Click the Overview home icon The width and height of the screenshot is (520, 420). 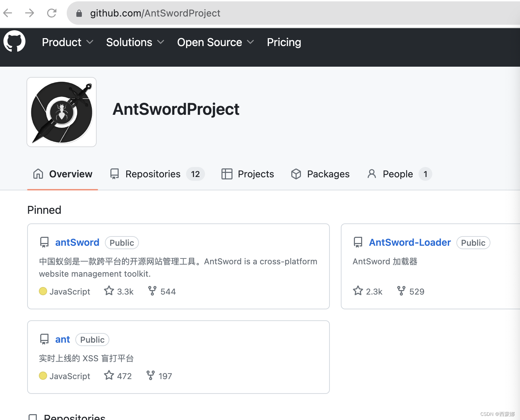pyautogui.click(x=38, y=174)
